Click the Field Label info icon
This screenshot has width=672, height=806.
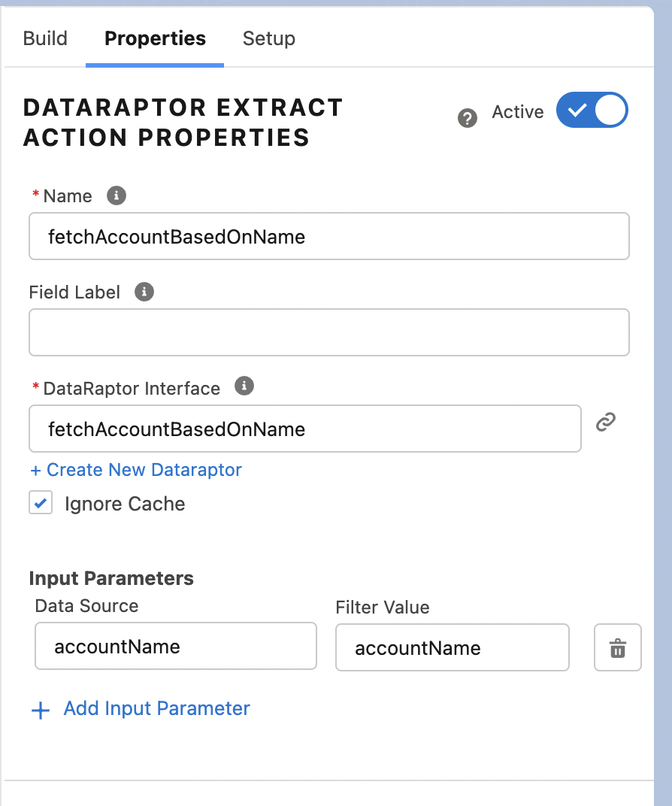point(144,292)
